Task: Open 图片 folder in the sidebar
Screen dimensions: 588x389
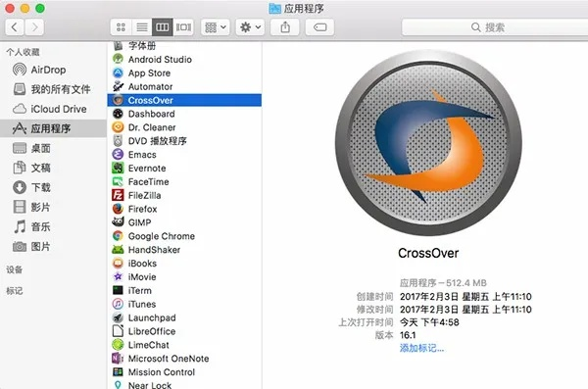Action: (53, 247)
